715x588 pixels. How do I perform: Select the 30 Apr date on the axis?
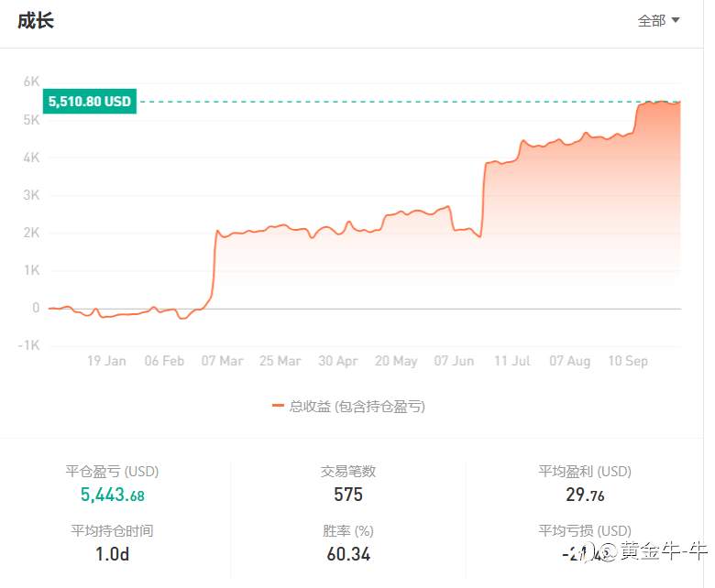(337, 361)
